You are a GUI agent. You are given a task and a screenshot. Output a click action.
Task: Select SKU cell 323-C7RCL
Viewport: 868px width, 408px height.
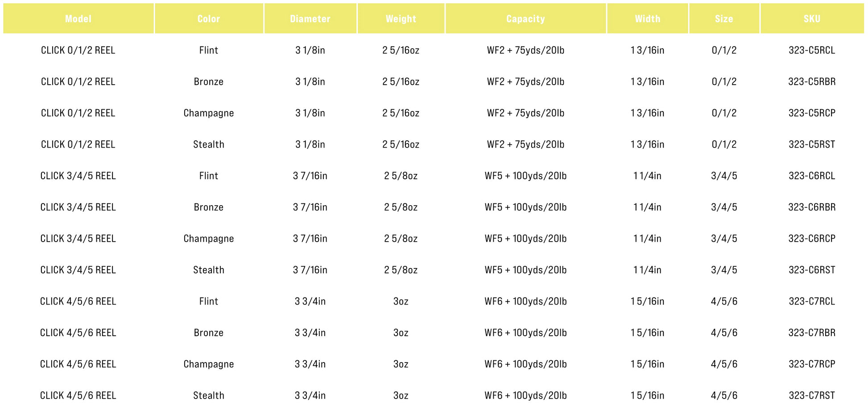812,301
